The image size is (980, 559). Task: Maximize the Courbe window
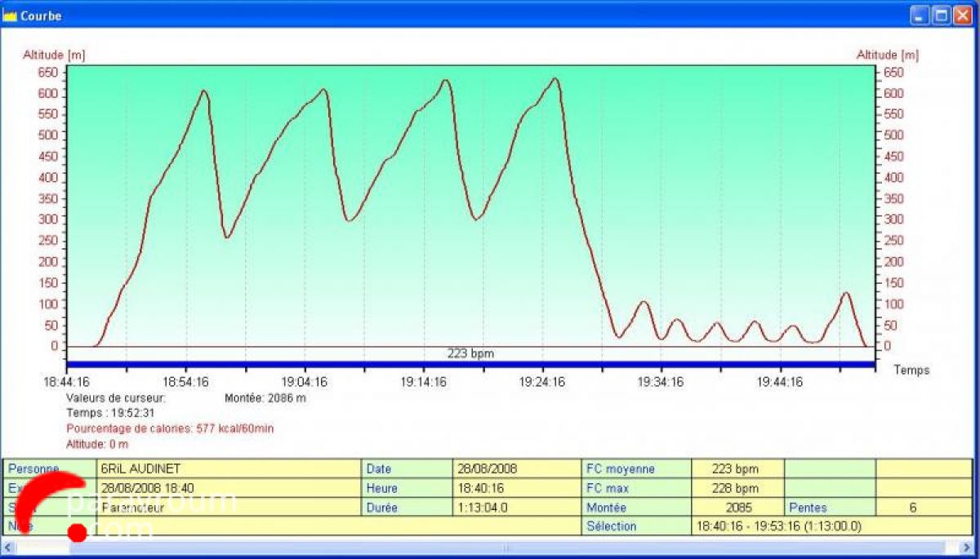point(941,16)
